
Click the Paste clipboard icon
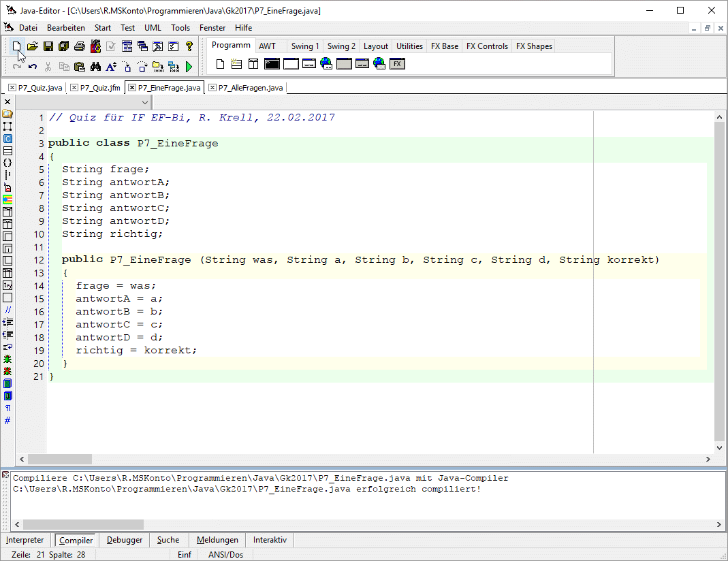point(79,67)
